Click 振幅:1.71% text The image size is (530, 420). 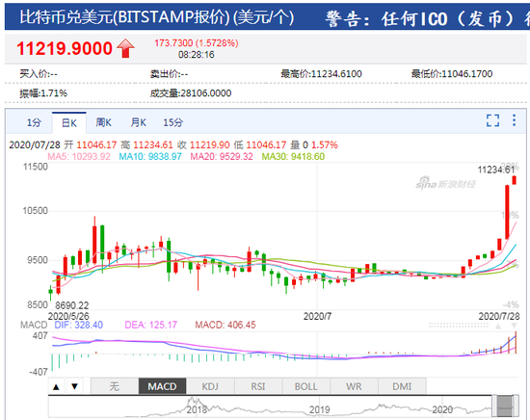(43, 93)
